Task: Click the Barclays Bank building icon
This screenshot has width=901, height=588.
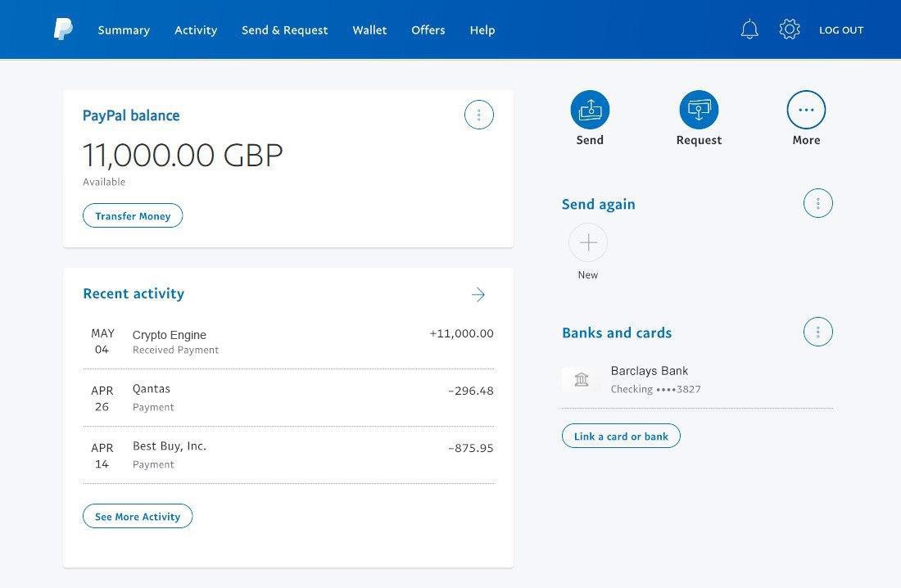Action: point(582,379)
